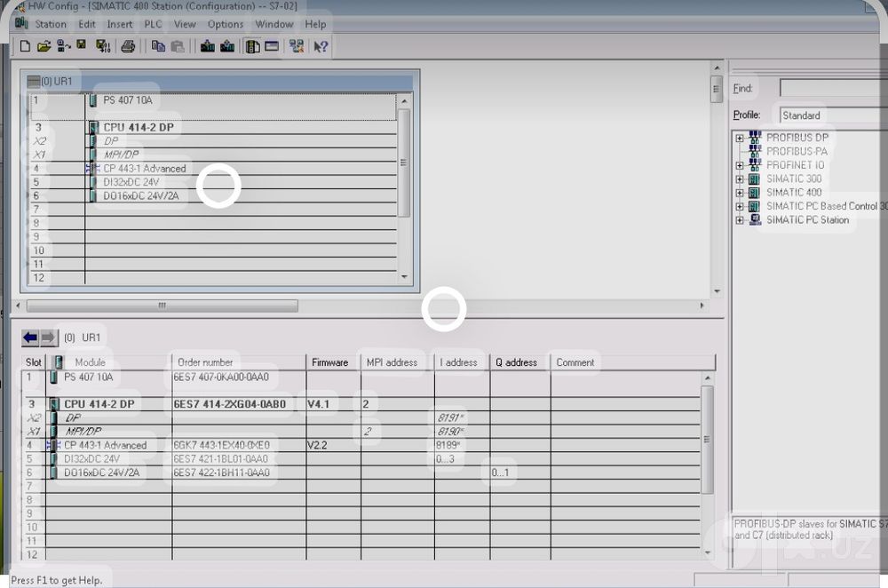Open the Insert menu
The width and height of the screenshot is (888, 588).
click(120, 24)
